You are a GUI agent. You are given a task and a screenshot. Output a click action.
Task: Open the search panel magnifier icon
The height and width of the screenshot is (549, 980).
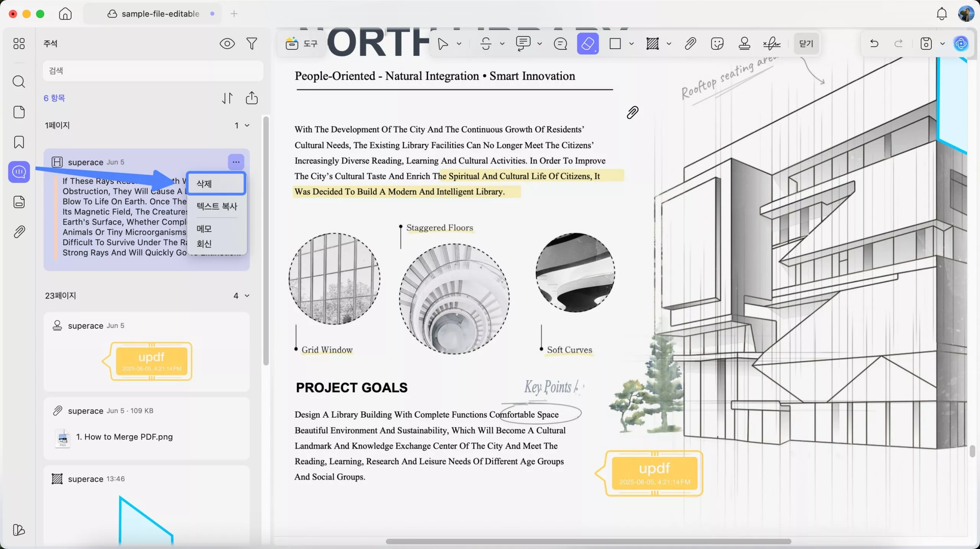pyautogui.click(x=19, y=82)
